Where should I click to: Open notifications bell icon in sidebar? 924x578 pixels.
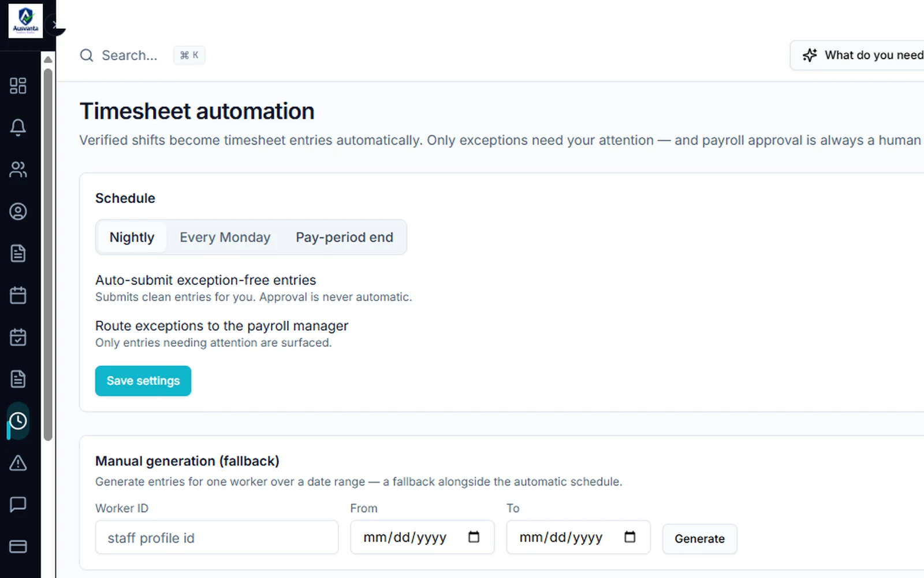click(x=18, y=127)
